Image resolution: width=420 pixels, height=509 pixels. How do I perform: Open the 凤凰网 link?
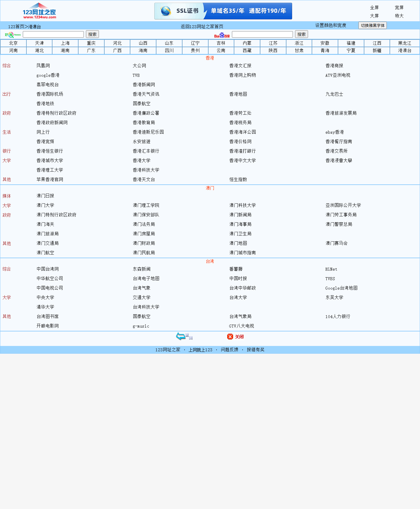tap(43, 66)
